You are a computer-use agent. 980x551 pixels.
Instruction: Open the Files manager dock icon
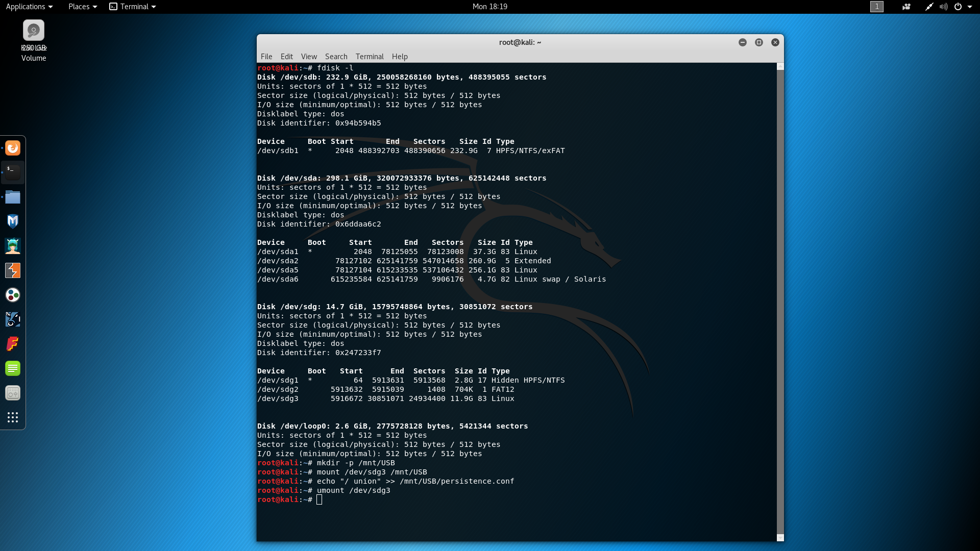click(x=13, y=197)
